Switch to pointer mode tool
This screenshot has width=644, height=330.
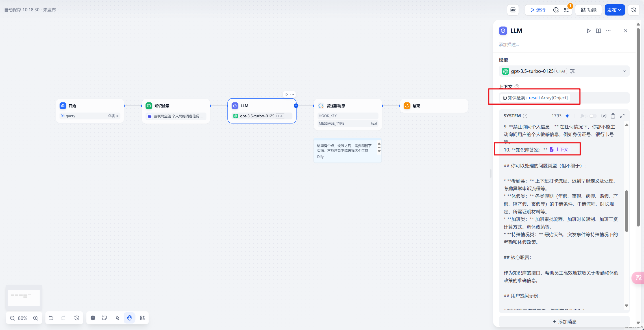coord(118,318)
